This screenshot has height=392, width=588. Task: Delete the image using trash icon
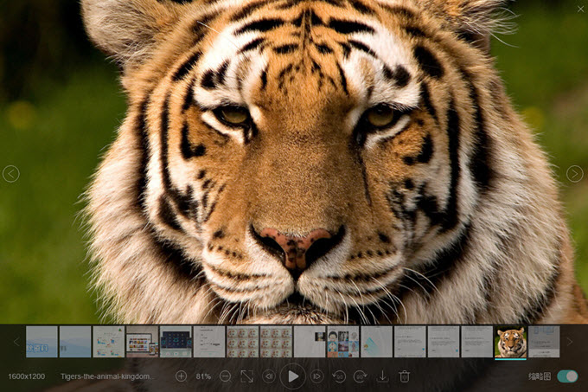[x=404, y=376]
